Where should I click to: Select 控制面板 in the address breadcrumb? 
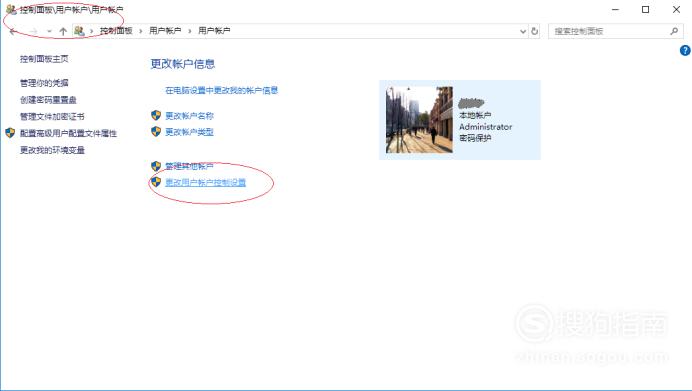click(116, 31)
